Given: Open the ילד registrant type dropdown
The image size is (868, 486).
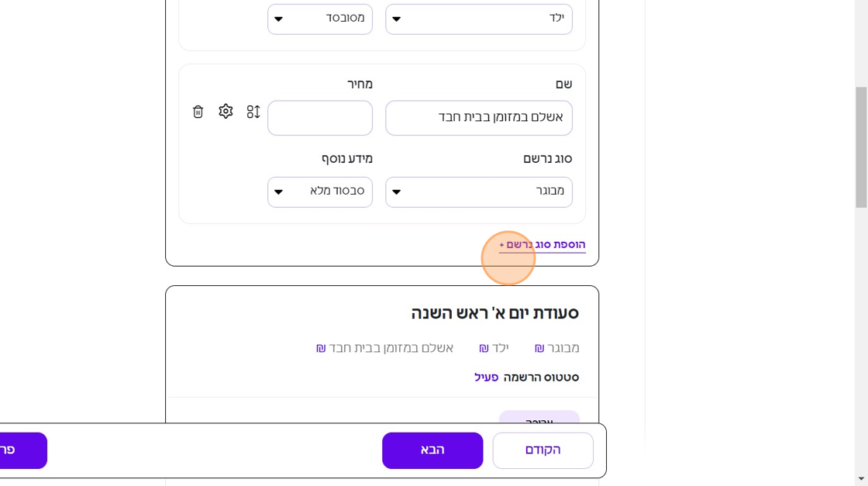Looking at the screenshot, I should pos(478,19).
